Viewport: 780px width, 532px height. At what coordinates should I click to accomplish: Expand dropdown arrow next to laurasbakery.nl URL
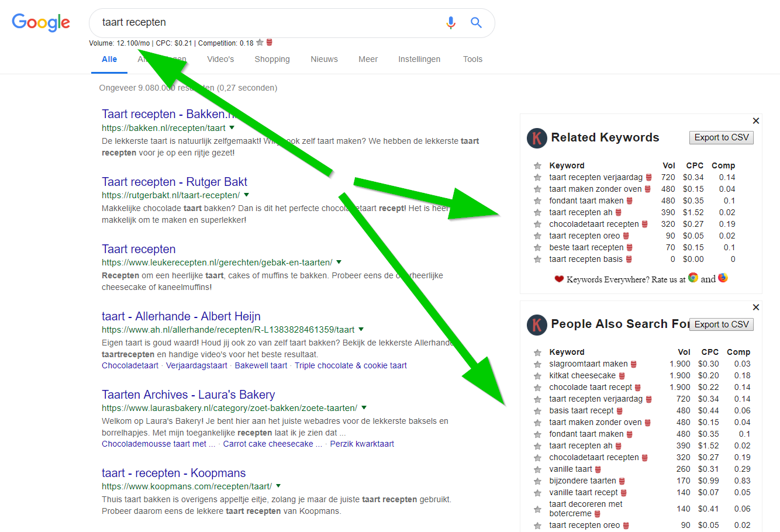(x=364, y=407)
